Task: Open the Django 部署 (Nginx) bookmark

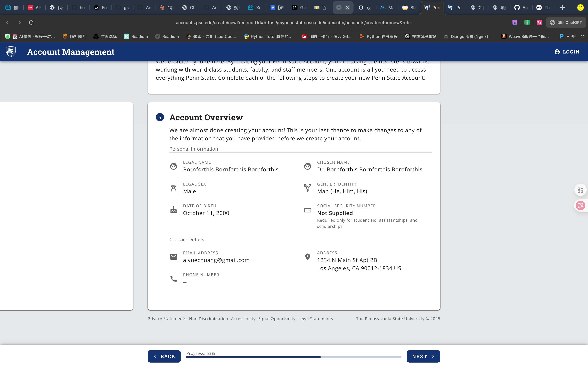Action: (x=468, y=36)
